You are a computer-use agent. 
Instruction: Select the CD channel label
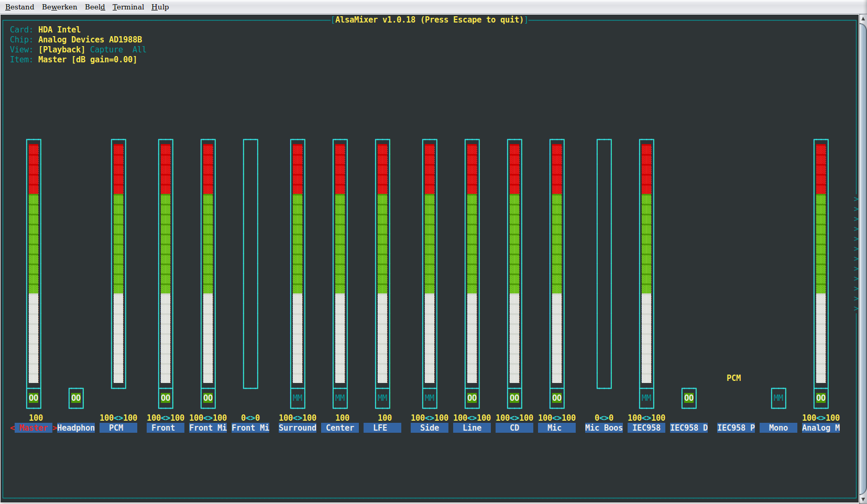(x=514, y=428)
